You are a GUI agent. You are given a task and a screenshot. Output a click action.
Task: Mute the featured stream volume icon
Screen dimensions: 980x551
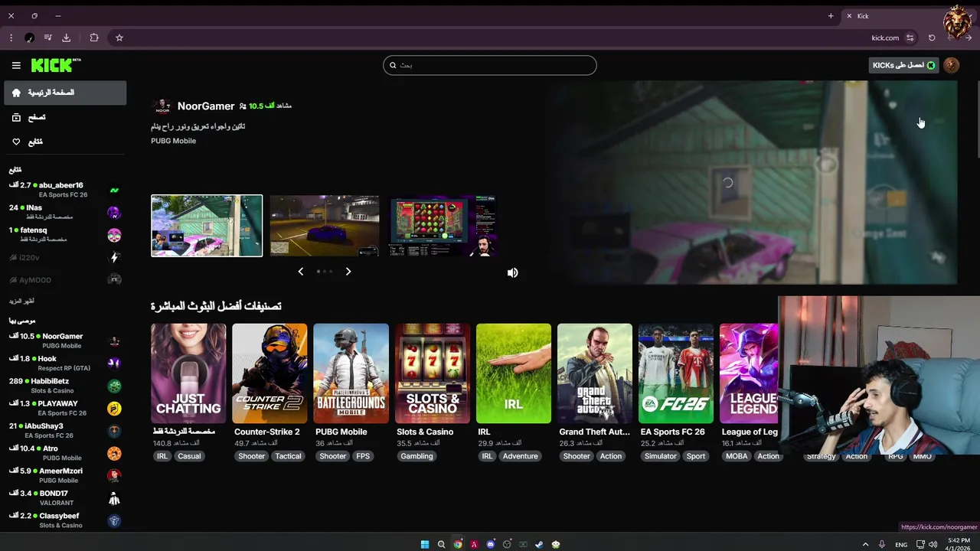(x=512, y=272)
